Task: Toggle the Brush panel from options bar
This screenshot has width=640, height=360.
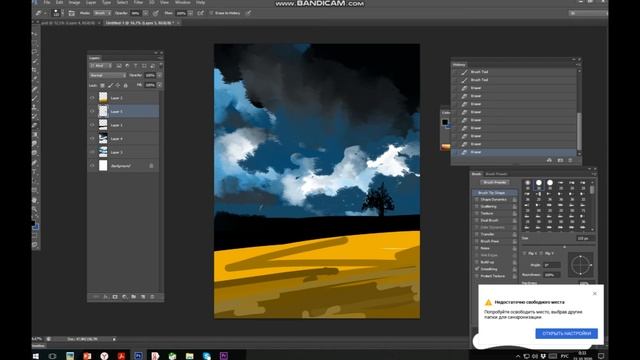Action: click(x=71, y=13)
